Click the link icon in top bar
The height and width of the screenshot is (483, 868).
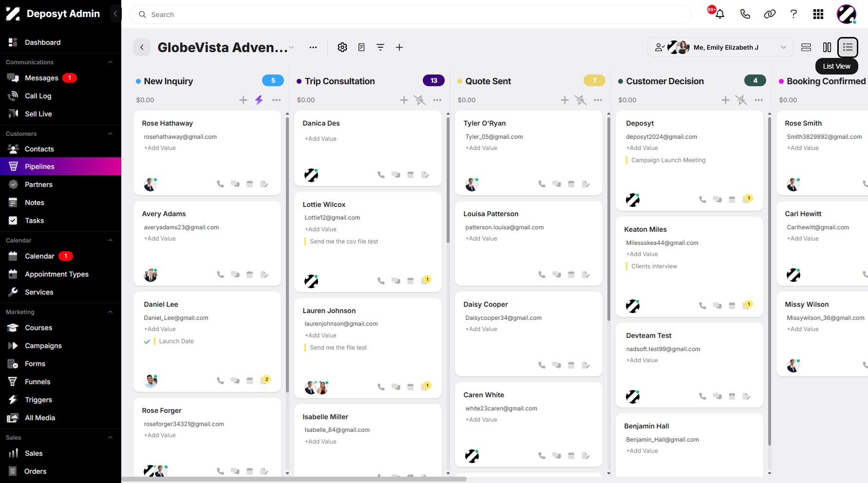point(770,14)
